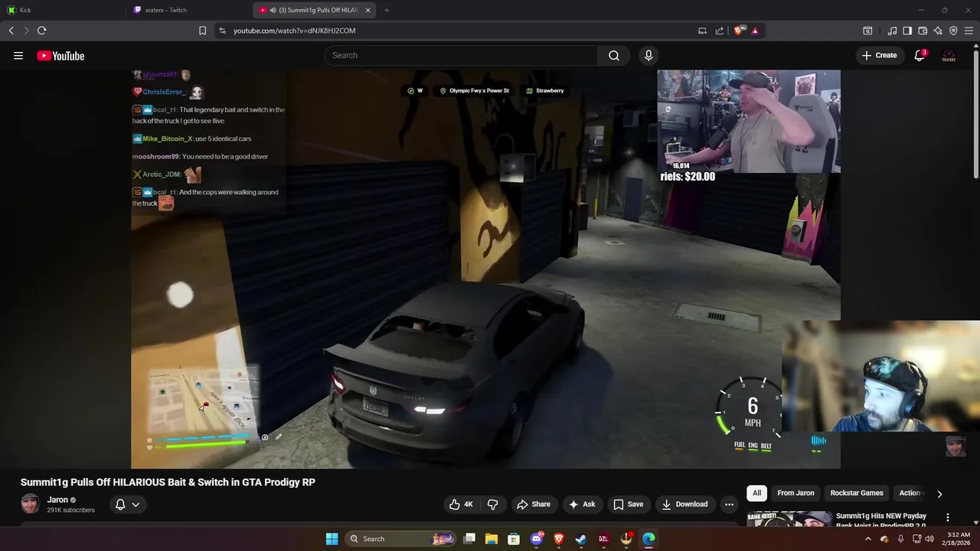The image size is (980, 551).
Task: Open File Explorer from taskbar
Action: 492,539
